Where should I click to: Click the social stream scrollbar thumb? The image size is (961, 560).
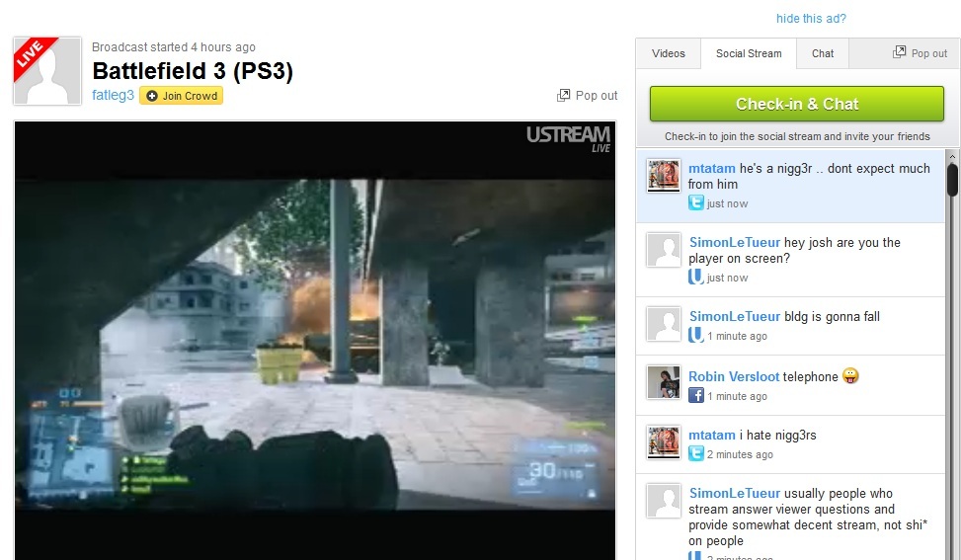point(952,180)
